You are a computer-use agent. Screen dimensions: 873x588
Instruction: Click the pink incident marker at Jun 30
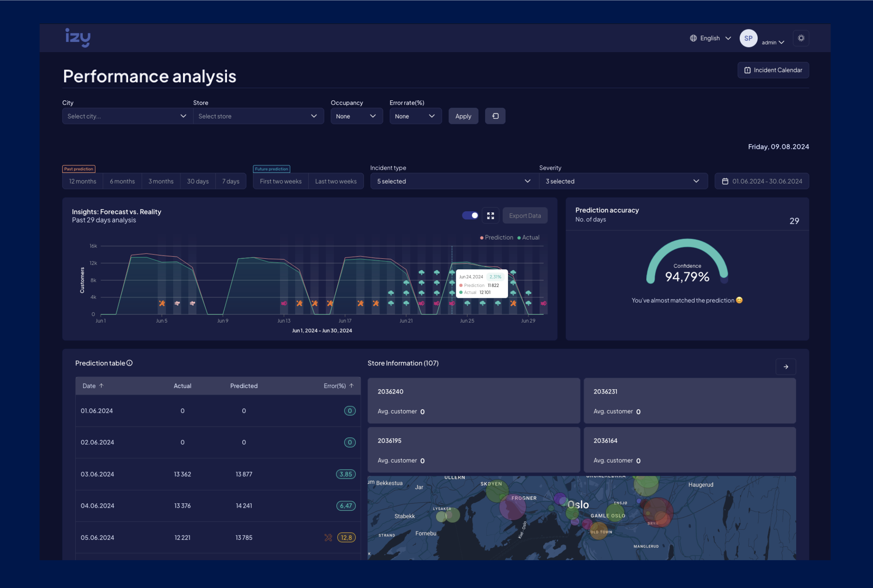point(544,303)
